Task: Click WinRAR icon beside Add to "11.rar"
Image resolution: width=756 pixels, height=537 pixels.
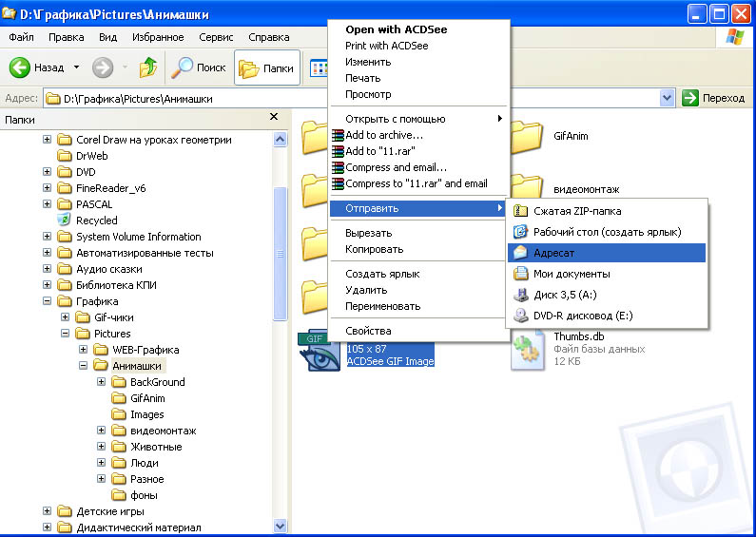Action: [338, 151]
